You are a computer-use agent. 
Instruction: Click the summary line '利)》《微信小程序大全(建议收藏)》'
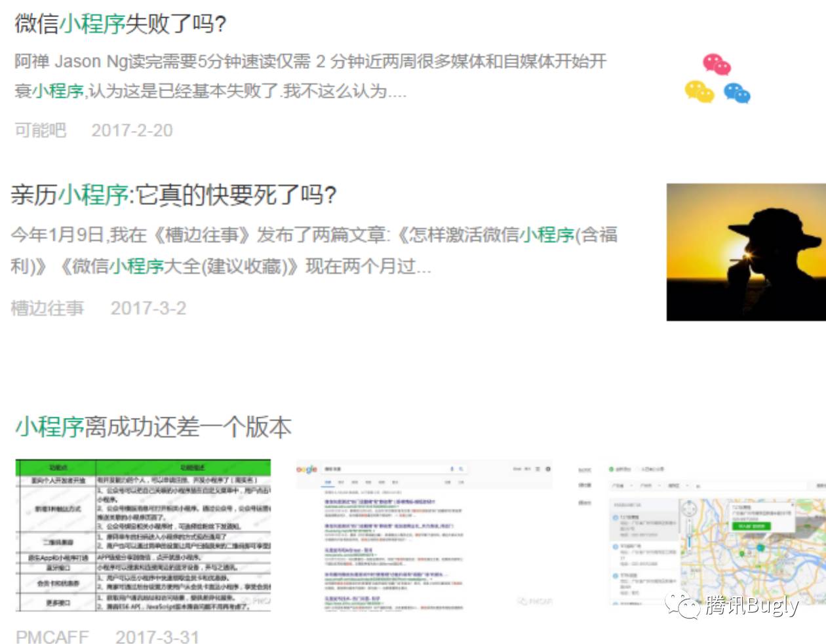click(x=220, y=267)
